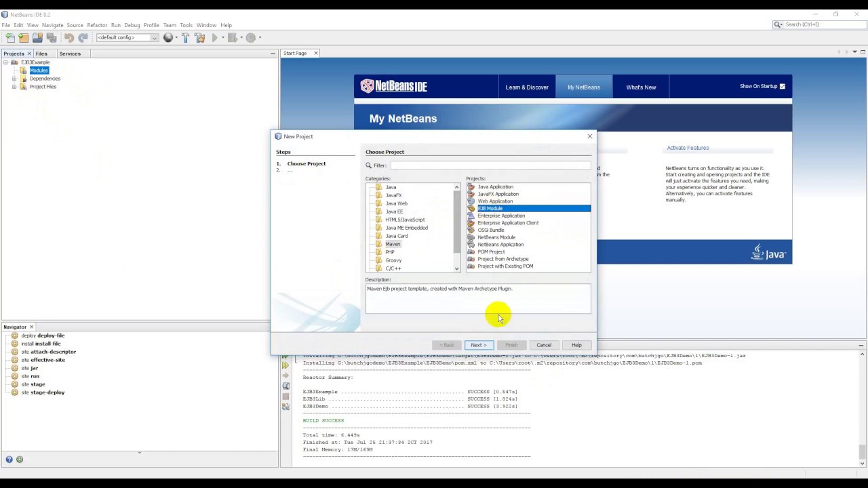The width and height of the screenshot is (868, 488).
Task: Expand the Project Files tree node
Action: pos(14,87)
